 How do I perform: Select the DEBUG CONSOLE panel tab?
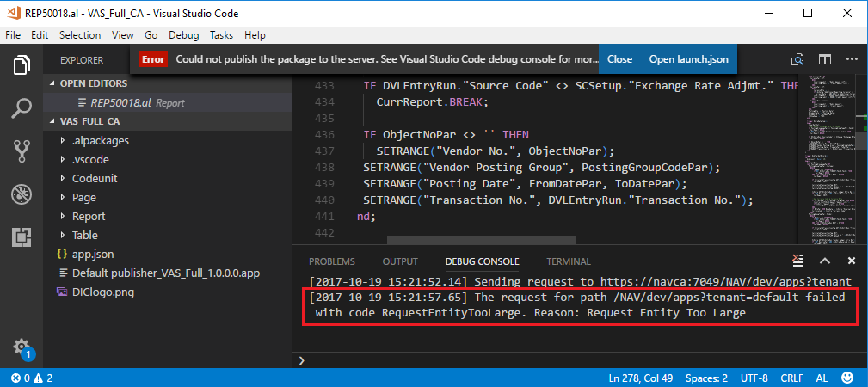coord(482,261)
